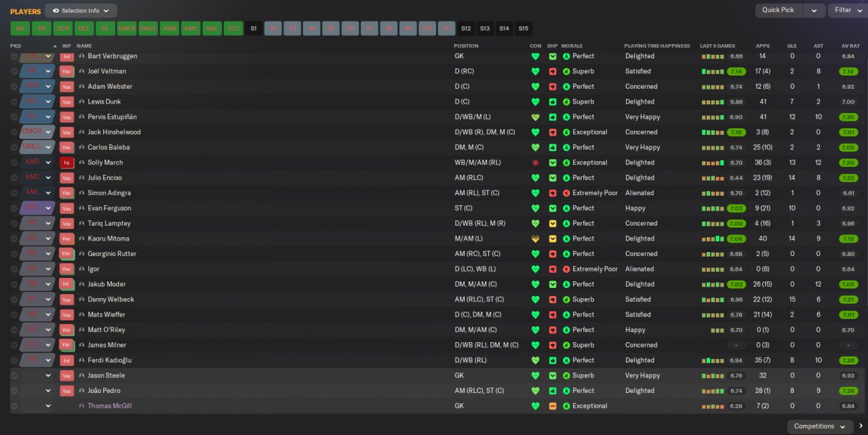The image size is (868, 435).
Task: Toggle the selection circle for João Pedro
Action: [x=14, y=391]
